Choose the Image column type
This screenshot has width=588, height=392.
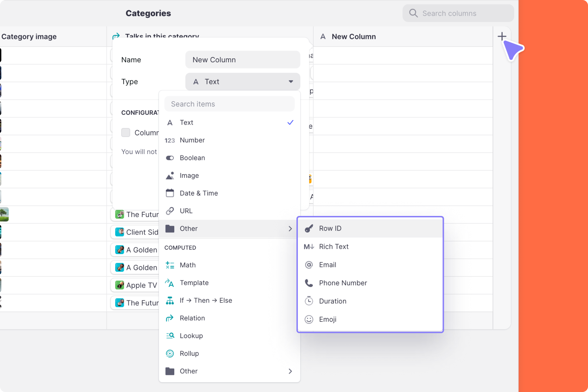click(189, 175)
